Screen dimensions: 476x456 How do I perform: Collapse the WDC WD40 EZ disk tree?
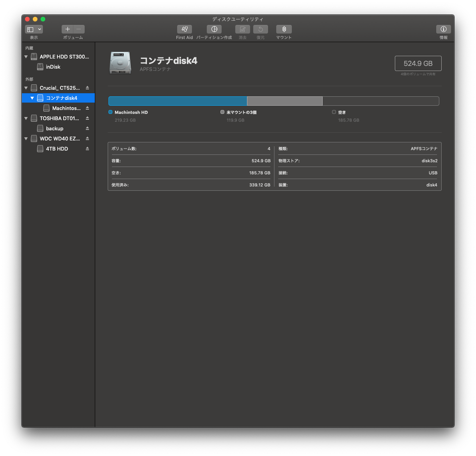pyautogui.click(x=26, y=138)
